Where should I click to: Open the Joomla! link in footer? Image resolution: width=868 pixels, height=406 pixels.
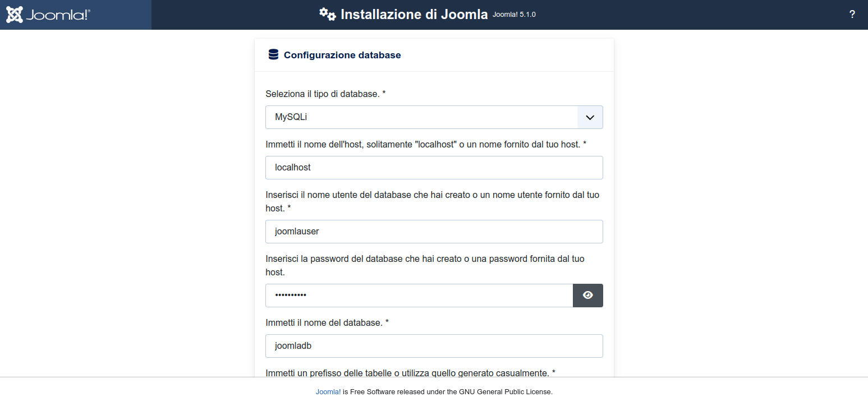(x=328, y=392)
